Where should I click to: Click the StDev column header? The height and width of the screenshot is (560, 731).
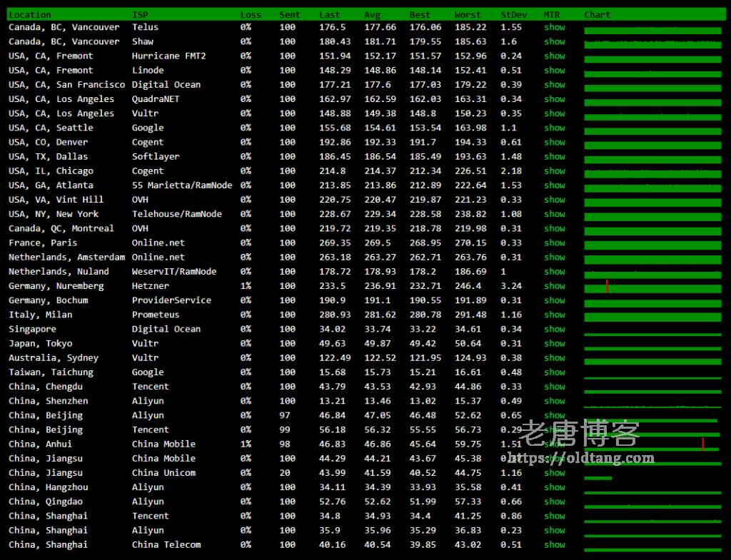(x=514, y=14)
